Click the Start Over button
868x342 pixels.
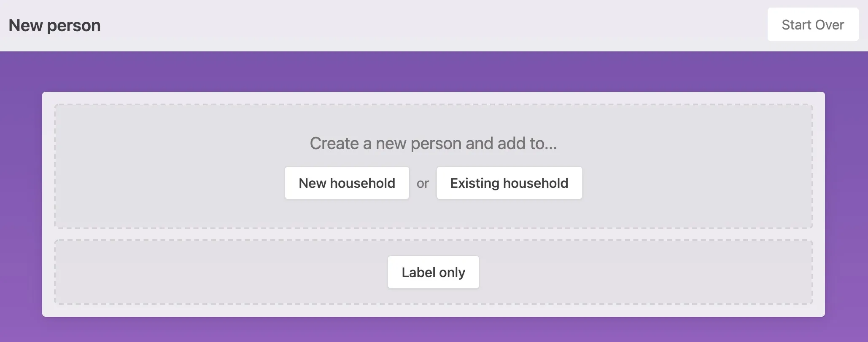coord(812,25)
